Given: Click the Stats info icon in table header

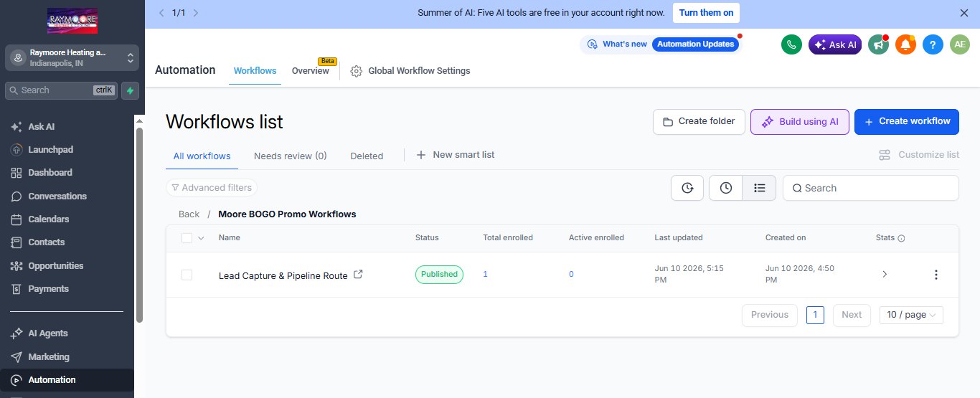Looking at the screenshot, I should pyautogui.click(x=902, y=238).
